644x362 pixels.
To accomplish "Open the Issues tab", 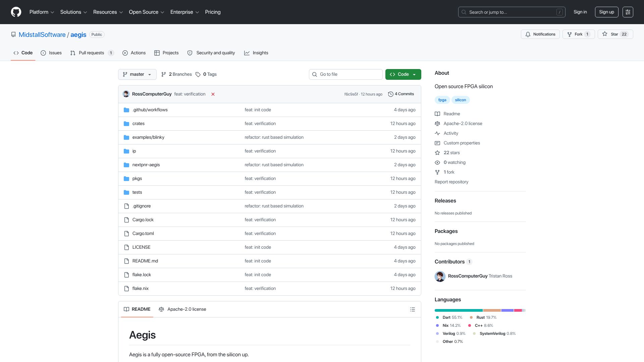I will pyautogui.click(x=51, y=53).
